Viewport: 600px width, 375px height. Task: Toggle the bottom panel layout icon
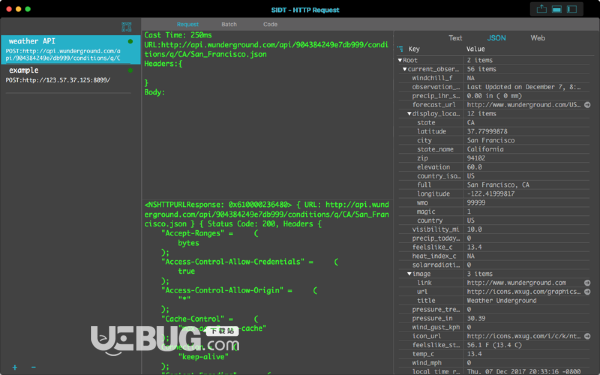click(x=557, y=9)
